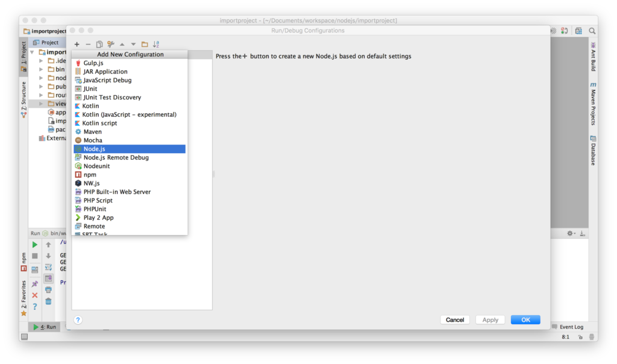
Task: Select Play 2 App configuration type
Action: coord(130,218)
